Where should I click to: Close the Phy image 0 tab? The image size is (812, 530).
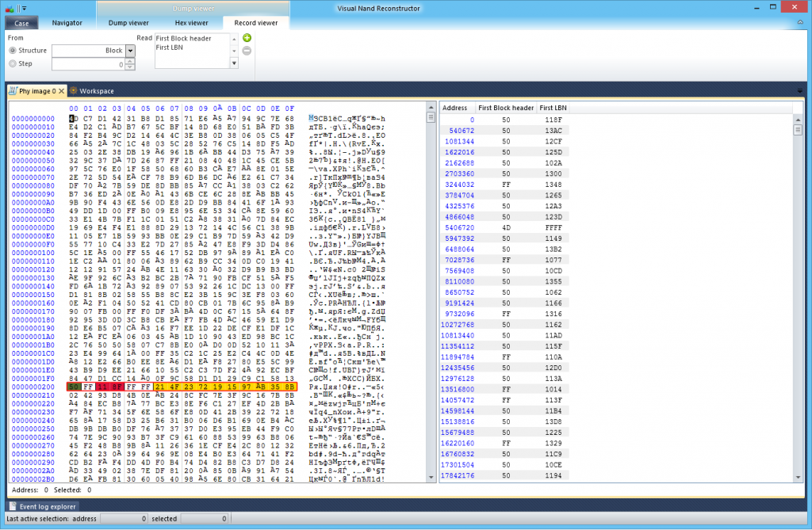tap(61, 91)
